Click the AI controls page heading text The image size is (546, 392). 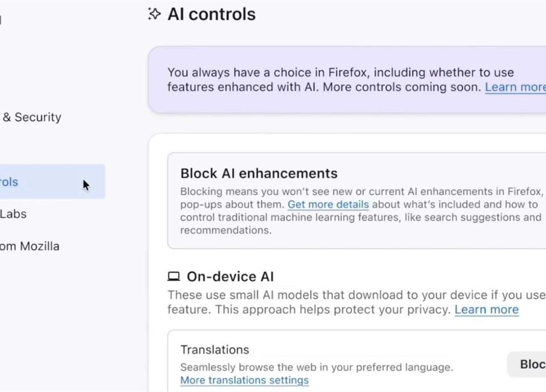point(211,14)
